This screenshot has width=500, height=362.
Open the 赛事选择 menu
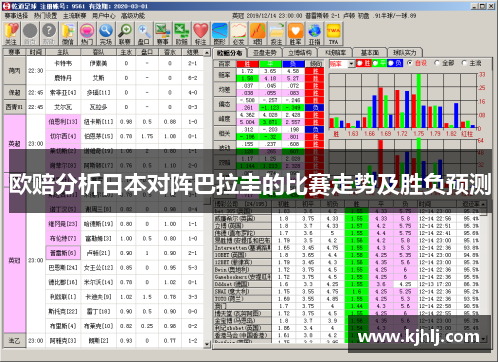click(16, 16)
